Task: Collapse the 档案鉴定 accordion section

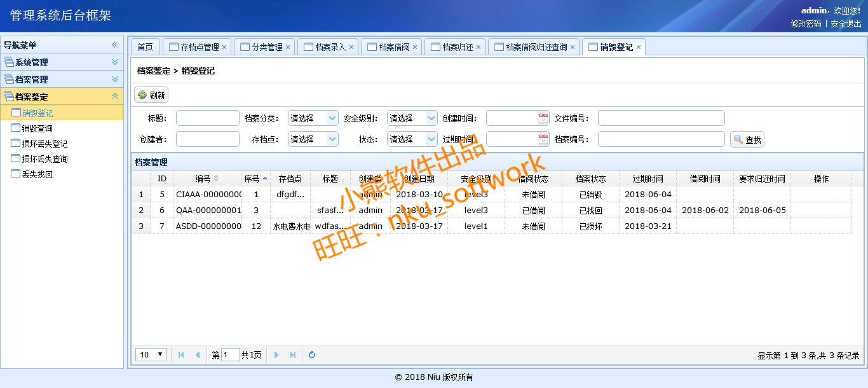Action: 115,96
